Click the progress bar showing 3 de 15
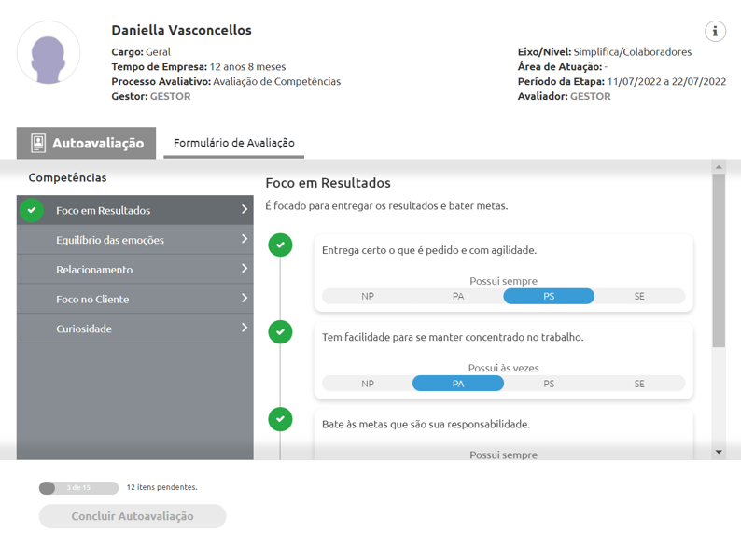This screenshot has width=741, height=560. tap(78, 488)
